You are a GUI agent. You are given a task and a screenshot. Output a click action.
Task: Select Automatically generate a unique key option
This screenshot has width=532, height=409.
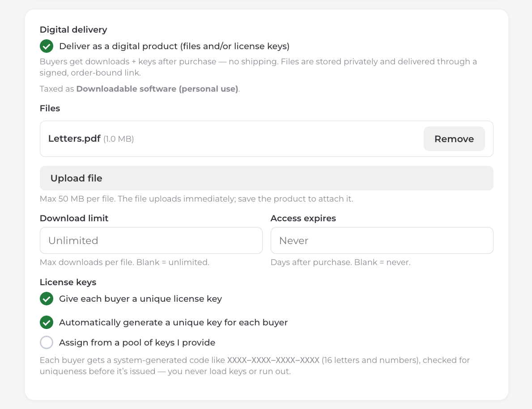[x=47, y=322]
